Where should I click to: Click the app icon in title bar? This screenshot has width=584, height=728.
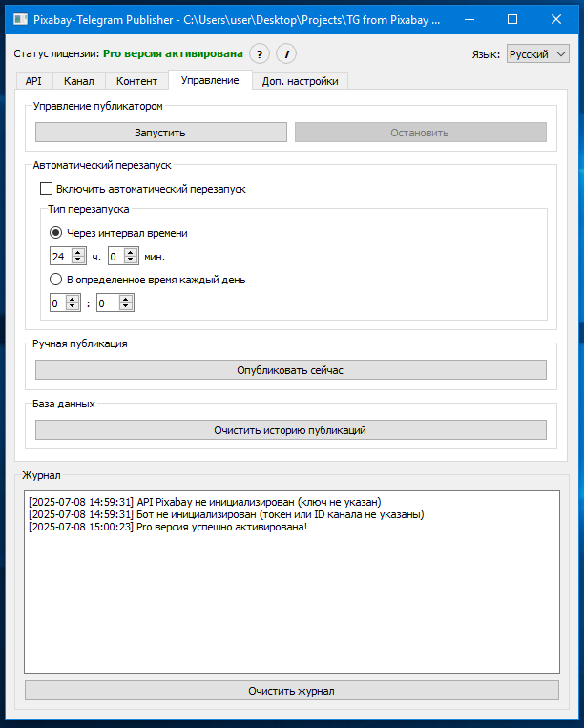pyautogui.click(x=20, y=19)
